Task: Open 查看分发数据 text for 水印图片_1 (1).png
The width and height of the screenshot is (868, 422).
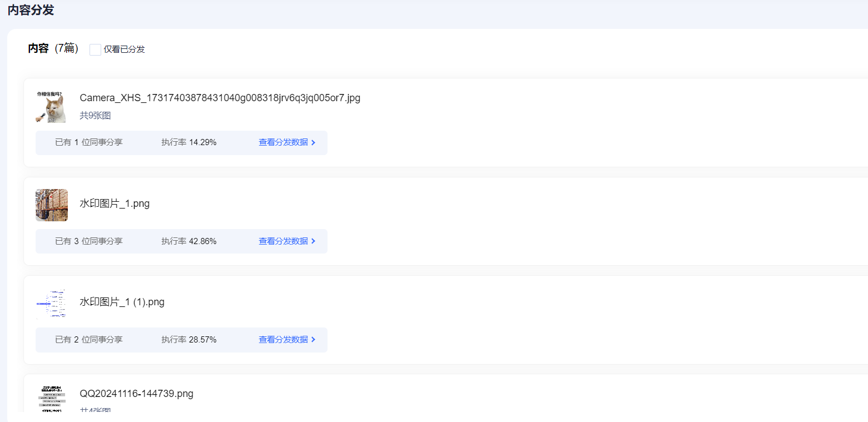Action: pos(283,340)
